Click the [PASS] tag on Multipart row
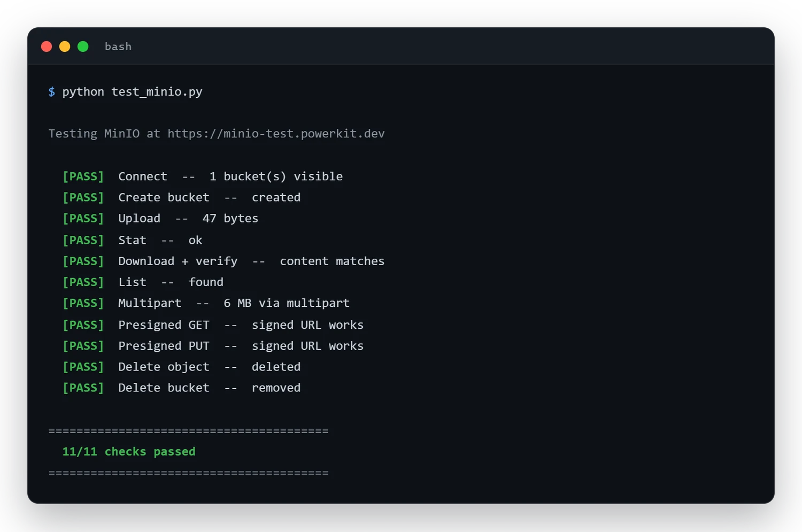Image resolution: width=802 pixels, height=532 pixels. point(83,303)
